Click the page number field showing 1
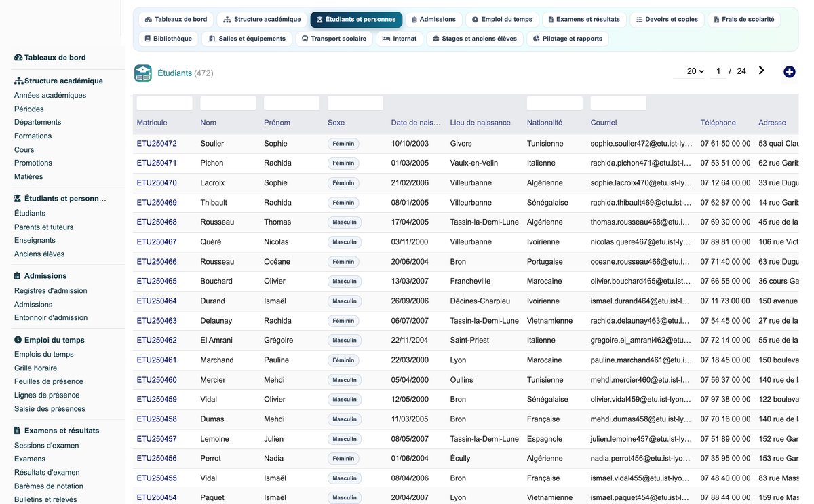Screen dimensions: 814x504 click(x=718, y=71)
